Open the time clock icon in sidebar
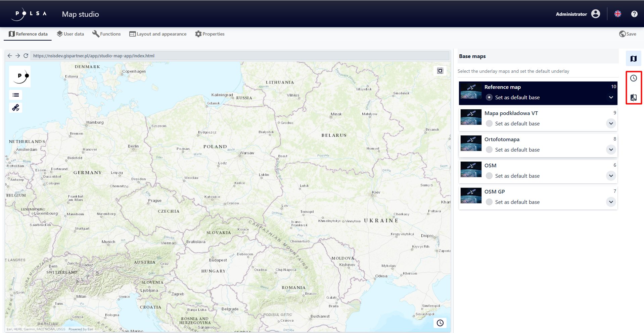 [633, 78]
